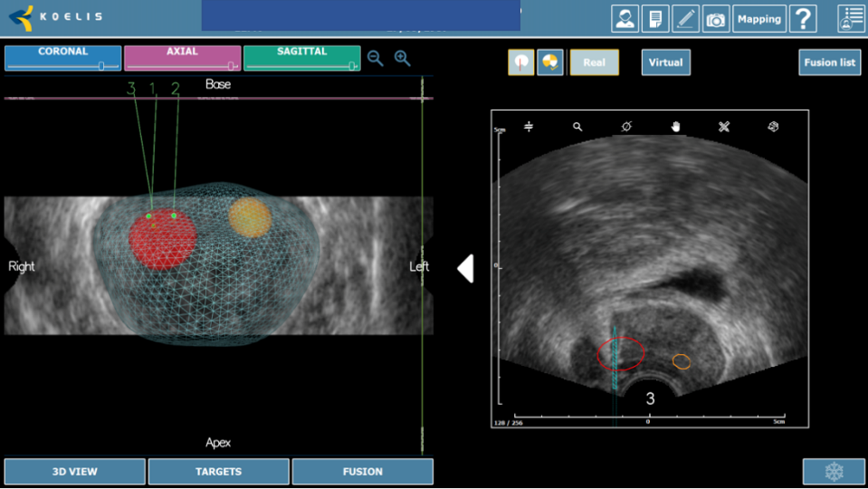
Task: Open the patient list icon
Action: tap(851, 19)
